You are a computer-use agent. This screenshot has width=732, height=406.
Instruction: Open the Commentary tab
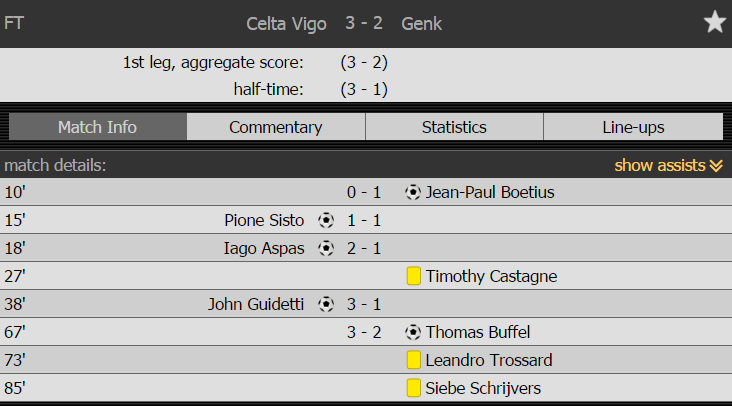[x=276, y=127]
